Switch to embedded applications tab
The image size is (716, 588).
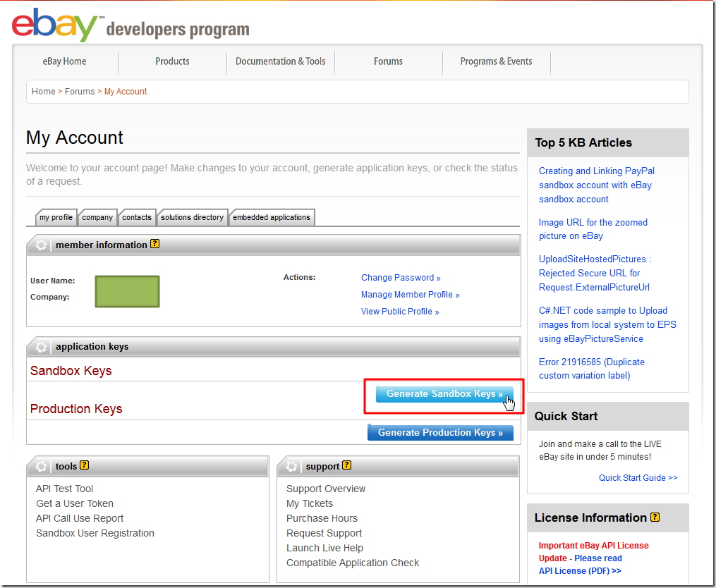click(x=272, y=217)
